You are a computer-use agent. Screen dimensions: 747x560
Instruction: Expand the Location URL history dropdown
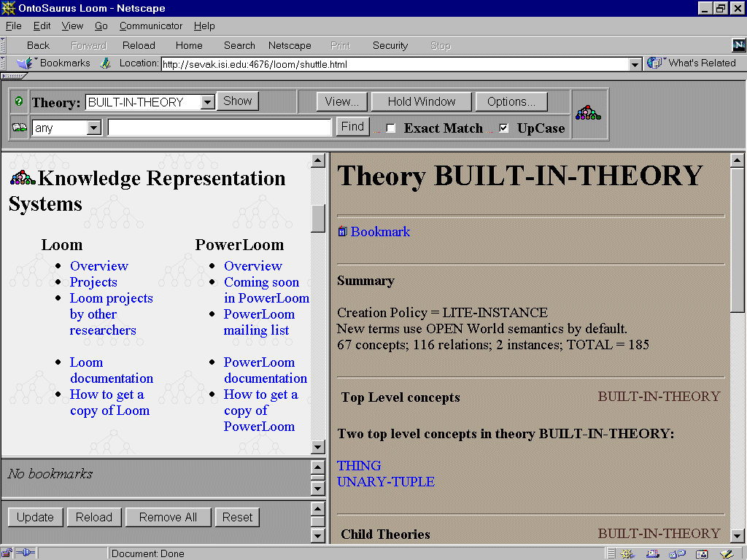click(x=635, y=64)
